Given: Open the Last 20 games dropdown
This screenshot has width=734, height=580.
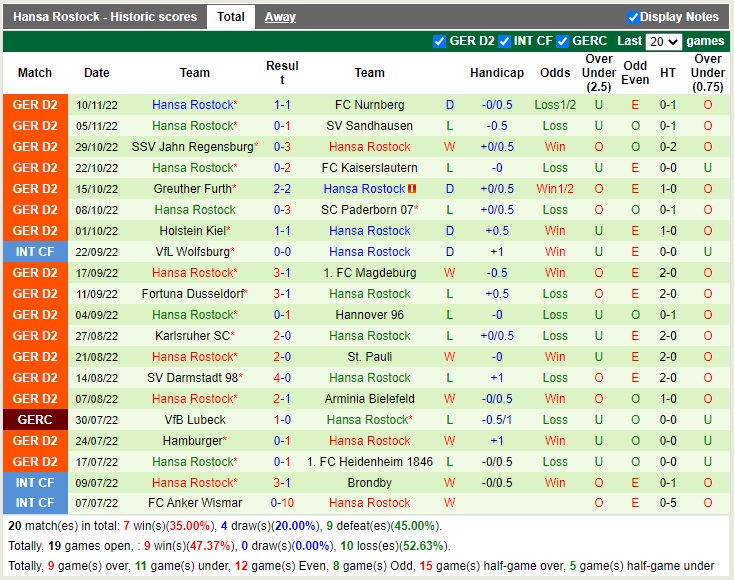Looking at the screenshot, I should tap(663, 42).
